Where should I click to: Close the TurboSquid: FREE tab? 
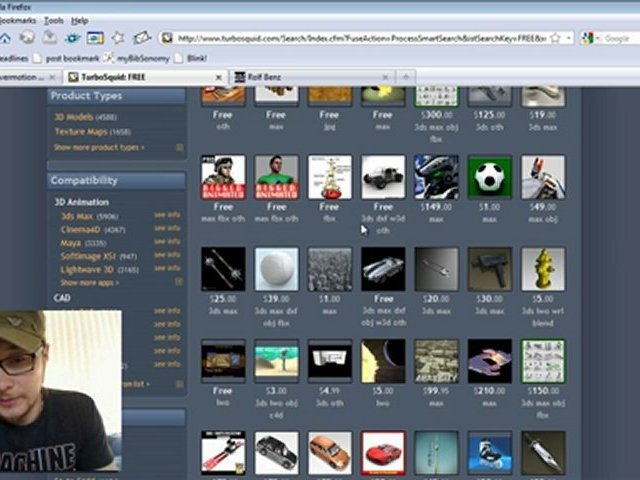click(219, 77)
